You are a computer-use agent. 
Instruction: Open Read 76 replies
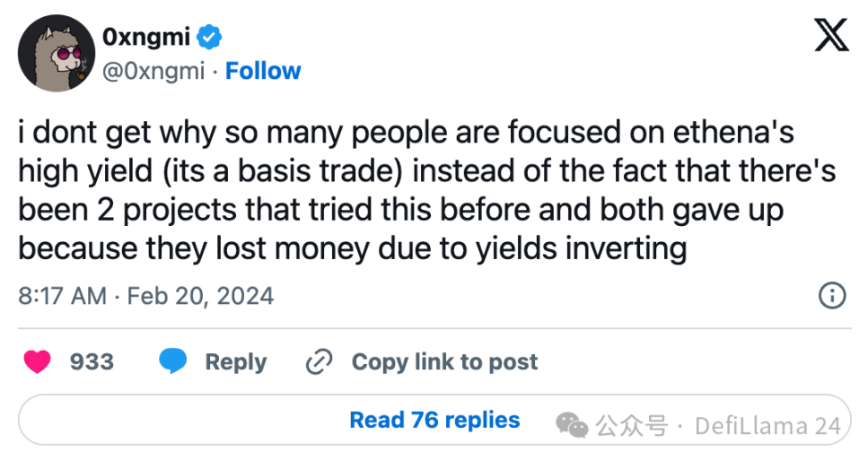[434, 420]
